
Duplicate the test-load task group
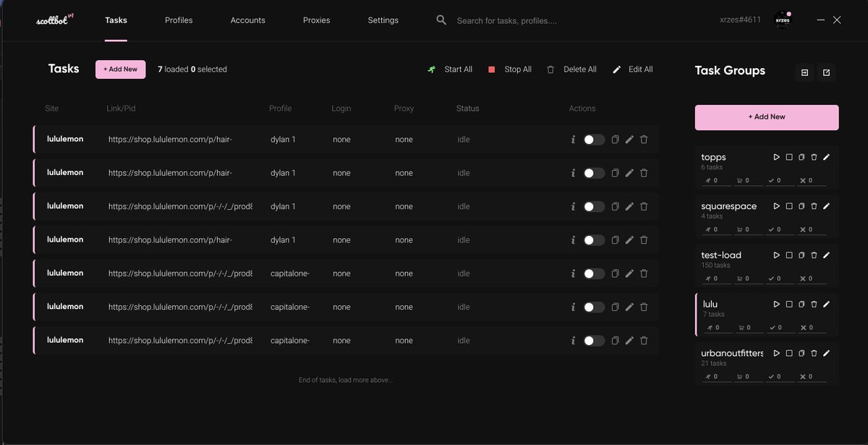801,255
